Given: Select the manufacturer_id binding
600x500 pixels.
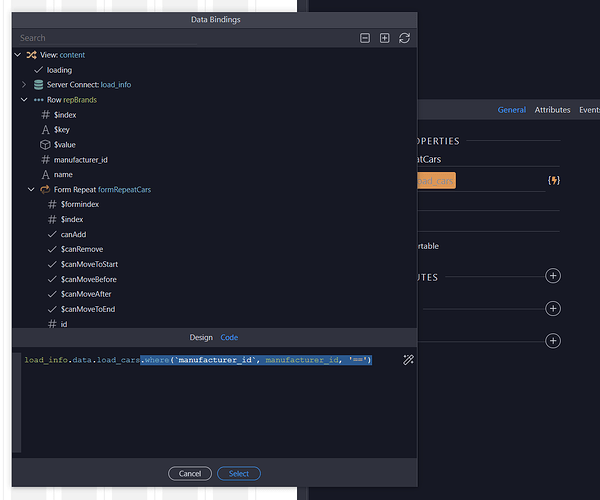Looking at the screenshot, I should [80, 159].
